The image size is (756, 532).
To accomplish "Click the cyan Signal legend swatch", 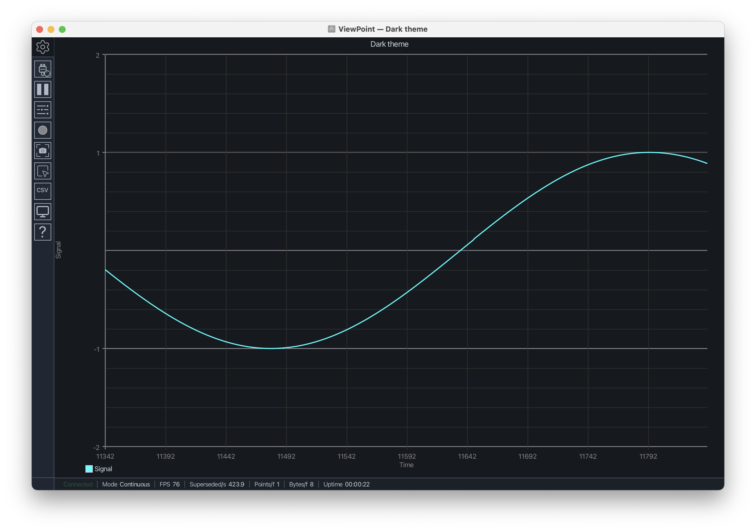I will (x=89, y=469).
